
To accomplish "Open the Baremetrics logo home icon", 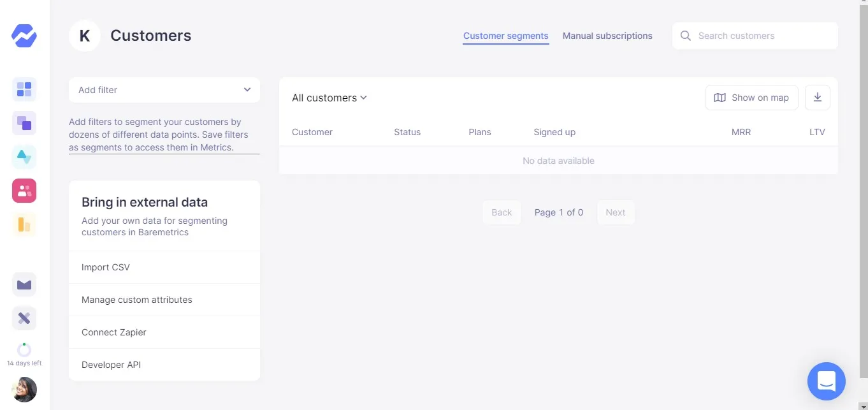I will pos(24,35).
